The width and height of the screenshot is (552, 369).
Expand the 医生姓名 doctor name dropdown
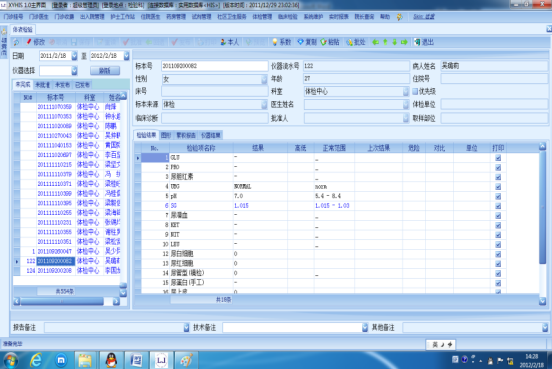pos(406,105)
